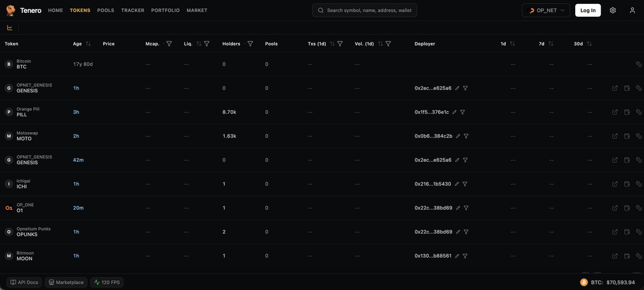Go to the HOME tab

click(55, 10)
